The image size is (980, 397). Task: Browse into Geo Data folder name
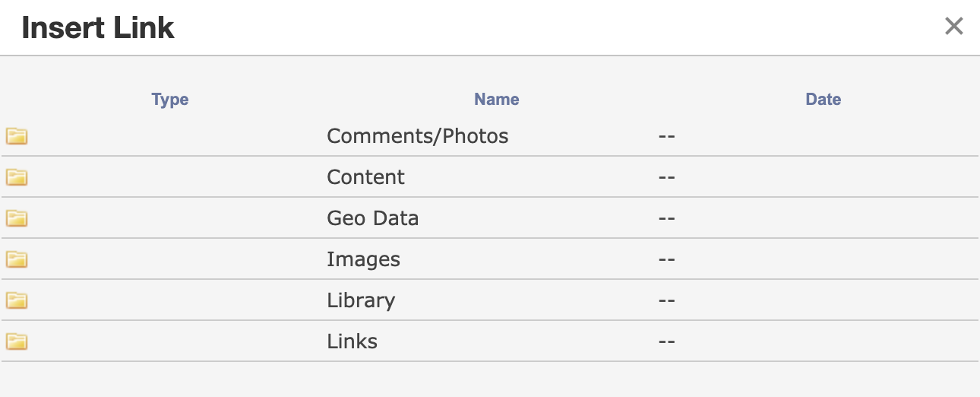[x=373, y=218]
